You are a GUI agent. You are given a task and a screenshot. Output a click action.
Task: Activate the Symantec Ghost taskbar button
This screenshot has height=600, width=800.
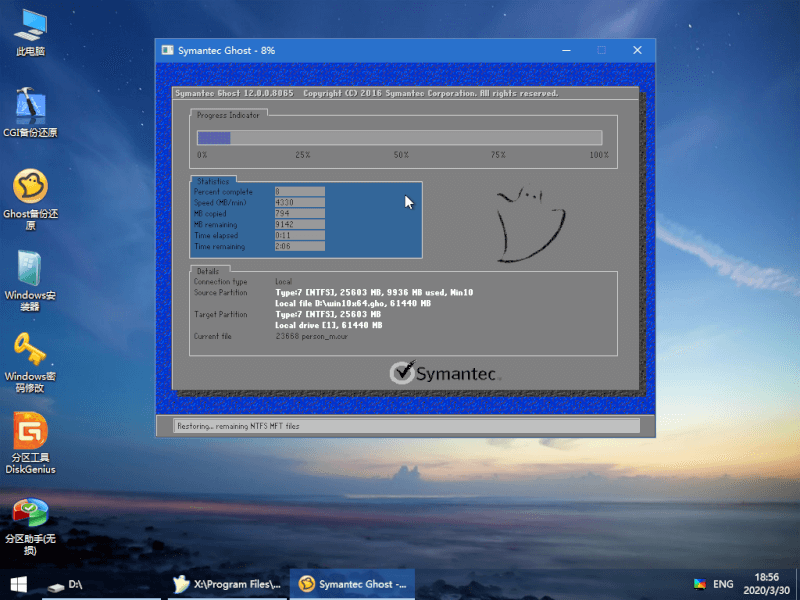click(x=353, y=585)
